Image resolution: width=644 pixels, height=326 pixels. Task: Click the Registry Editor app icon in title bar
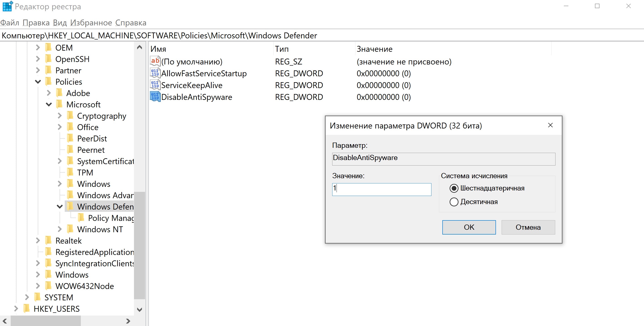[x=7, y=6]
